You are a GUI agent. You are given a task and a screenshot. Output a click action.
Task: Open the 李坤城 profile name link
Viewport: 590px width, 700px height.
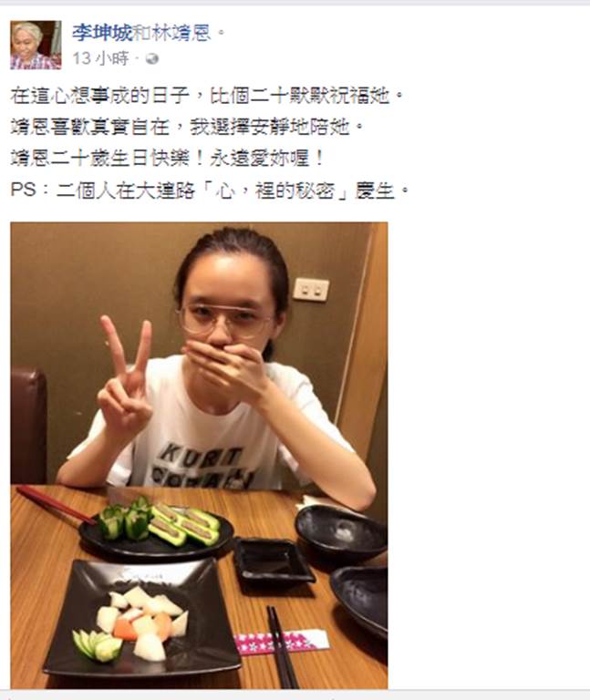pyautogui.click(x=102, y=33)
